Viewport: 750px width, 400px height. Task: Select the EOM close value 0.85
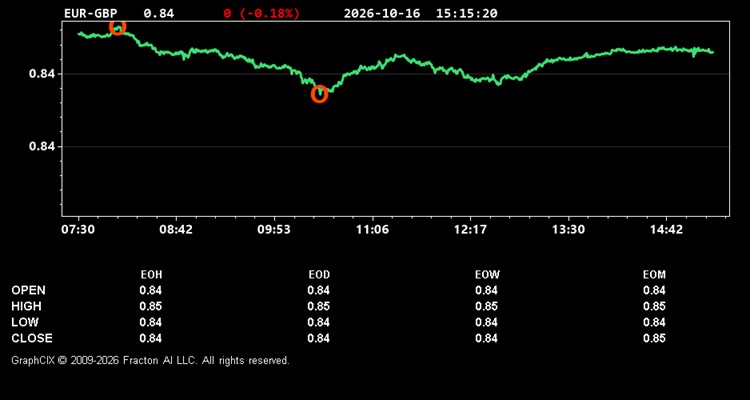(x=654, y=338)
